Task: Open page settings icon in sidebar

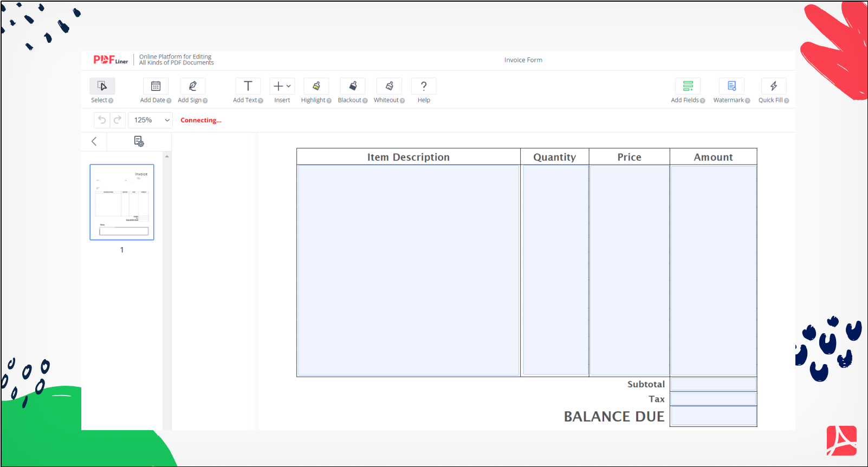Action: point(139,141)
